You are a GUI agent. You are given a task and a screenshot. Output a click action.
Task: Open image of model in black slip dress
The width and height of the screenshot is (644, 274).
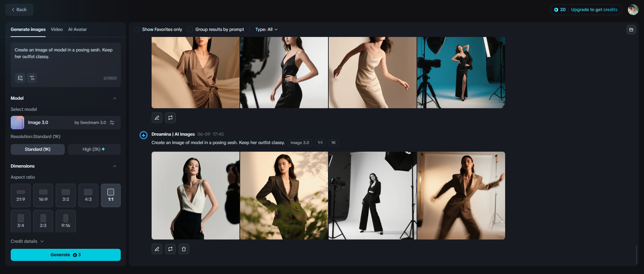[284, 73]
